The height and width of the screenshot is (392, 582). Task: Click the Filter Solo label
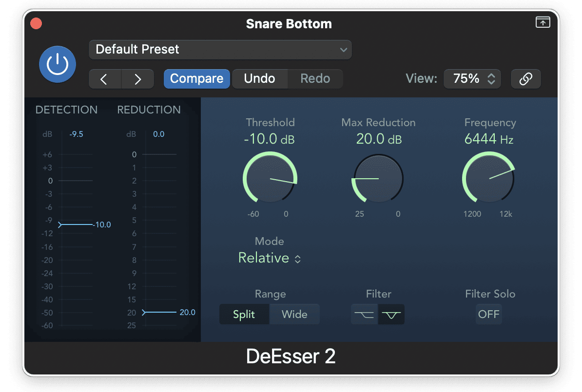coord(490,294)
